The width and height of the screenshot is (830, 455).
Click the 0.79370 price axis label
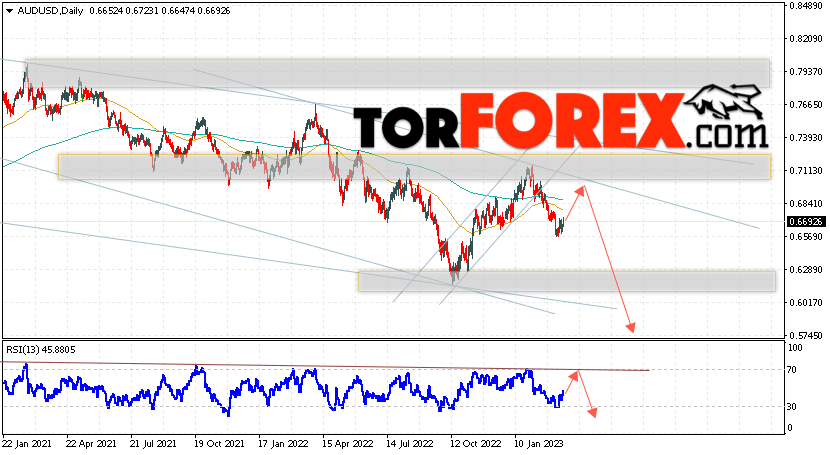pyautogui.click(x=806, y=72)
